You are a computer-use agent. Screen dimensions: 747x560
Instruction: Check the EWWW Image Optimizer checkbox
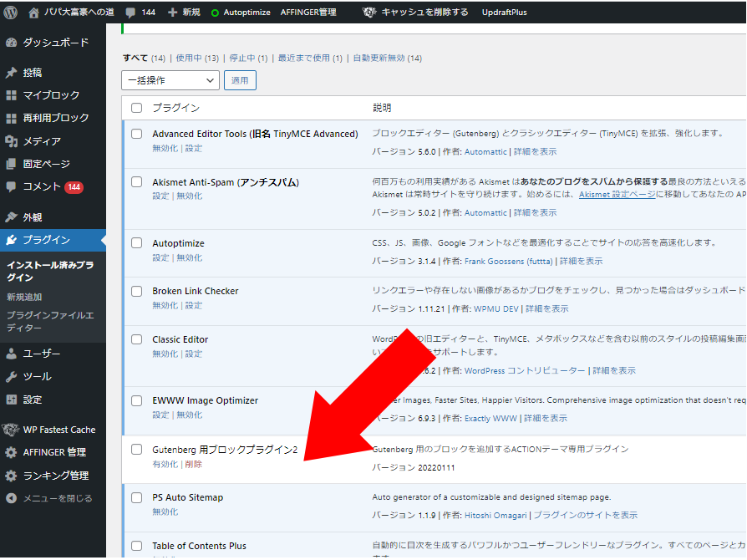coord(137,400)
